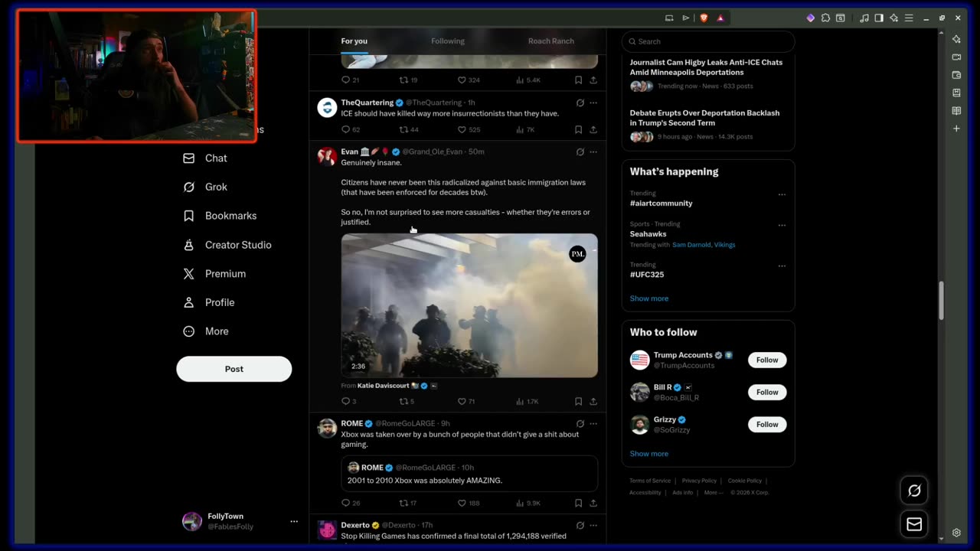Play Evan's smoke-filled video thumbnail
Screen dimensions: 980x551
[x=469, y=305]
